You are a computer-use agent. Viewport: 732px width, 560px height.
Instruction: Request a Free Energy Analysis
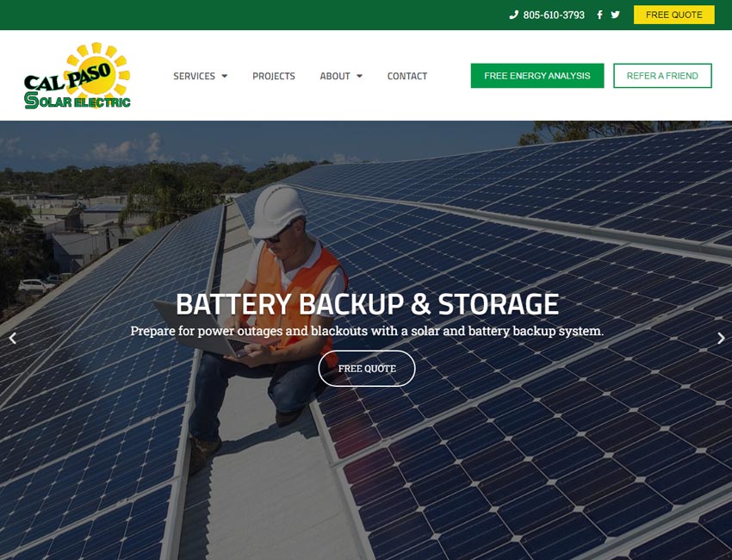pyautogui.click(x=537, y=76)
